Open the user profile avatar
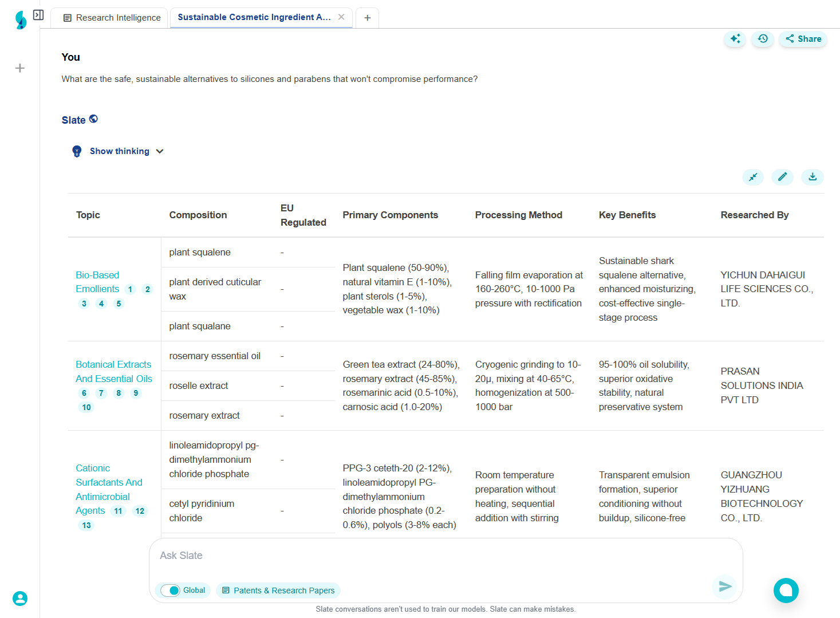840x618 pixels. [x=20, y=599]
